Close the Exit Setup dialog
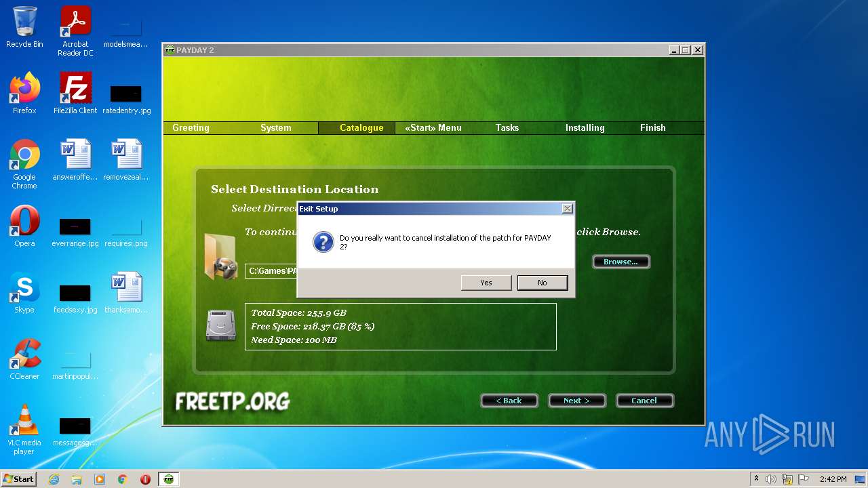The height and width of the screenshot is (488, 868). (568, 209)
